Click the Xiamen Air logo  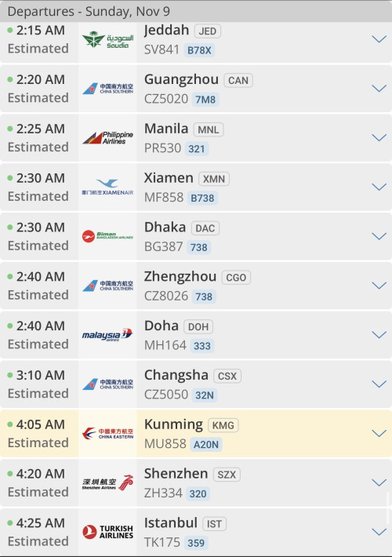pyautogui.click(x=107, y=187)
